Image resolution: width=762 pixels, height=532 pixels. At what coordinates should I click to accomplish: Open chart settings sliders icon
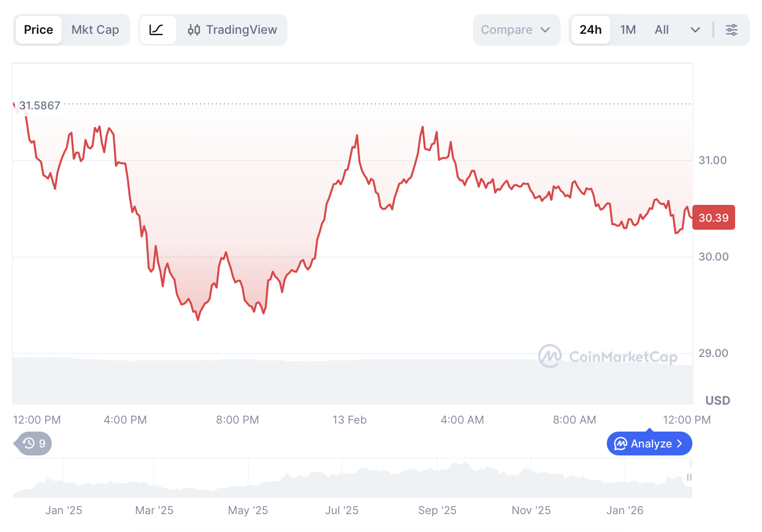731,30
